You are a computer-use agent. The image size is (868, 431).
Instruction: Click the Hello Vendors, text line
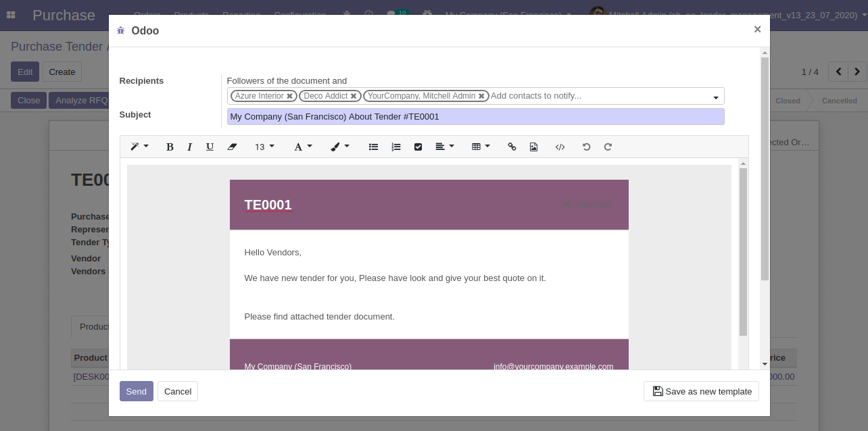[272, 252]
